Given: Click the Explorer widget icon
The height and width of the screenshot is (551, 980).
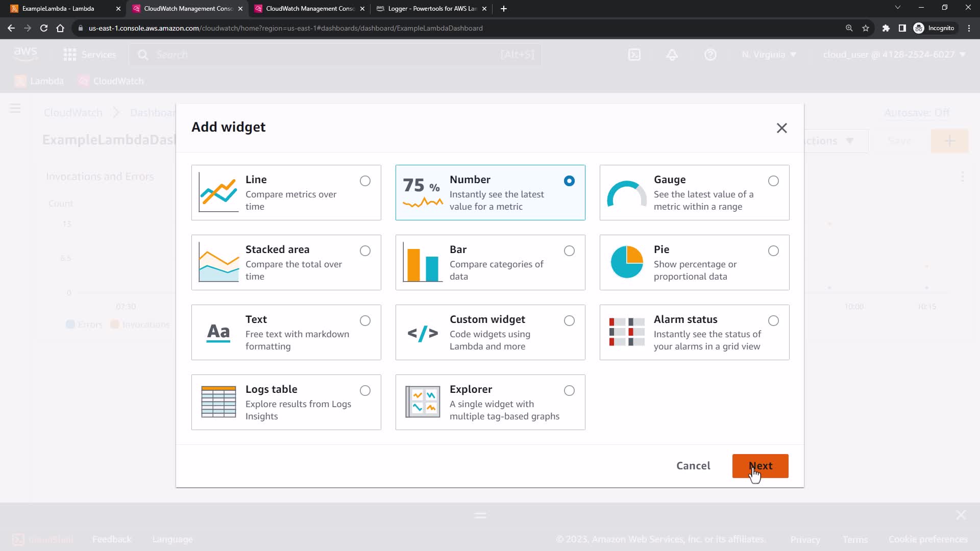Looking at the screenshot, I should point(423,402).
